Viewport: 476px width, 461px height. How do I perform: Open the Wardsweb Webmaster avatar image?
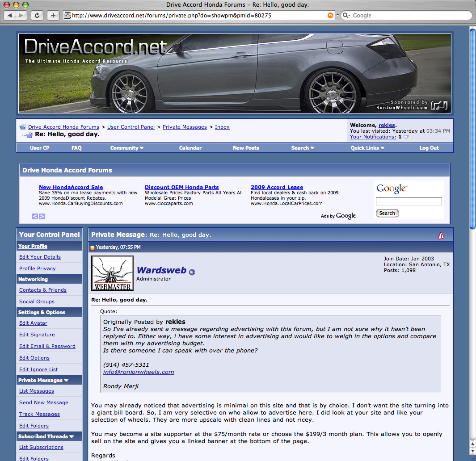tap(112, 273)
